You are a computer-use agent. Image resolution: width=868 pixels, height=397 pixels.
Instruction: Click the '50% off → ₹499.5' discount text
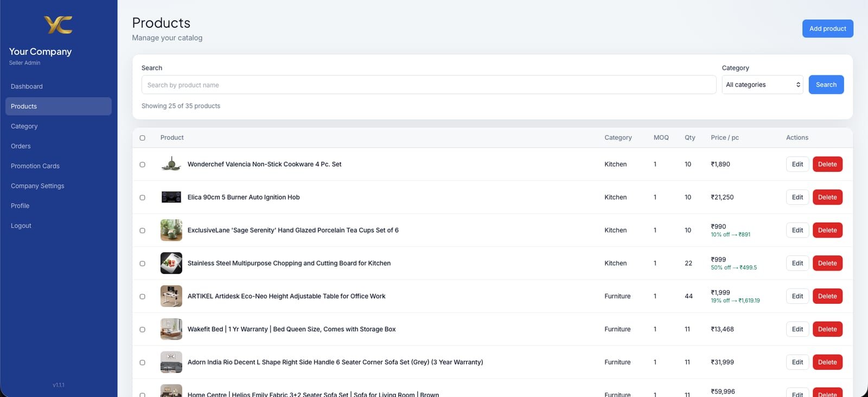pos(733,268)
